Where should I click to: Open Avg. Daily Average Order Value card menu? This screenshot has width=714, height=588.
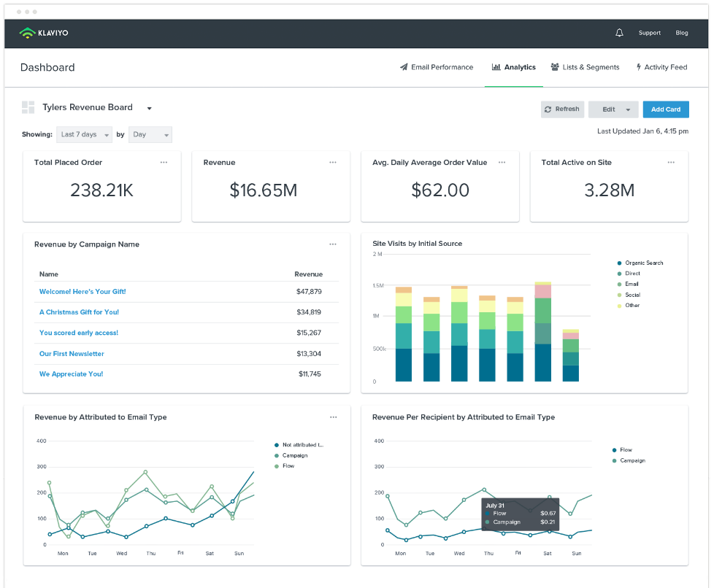[x=502, y=163]
